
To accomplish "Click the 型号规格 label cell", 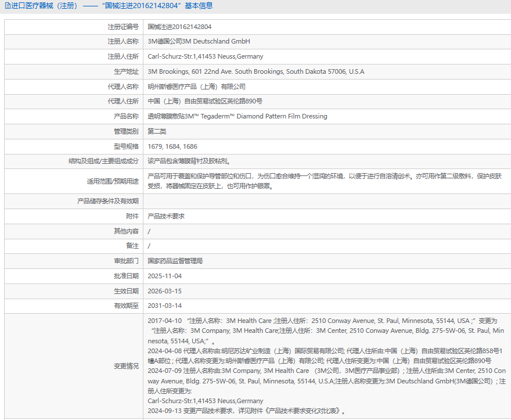I will 74,146.
